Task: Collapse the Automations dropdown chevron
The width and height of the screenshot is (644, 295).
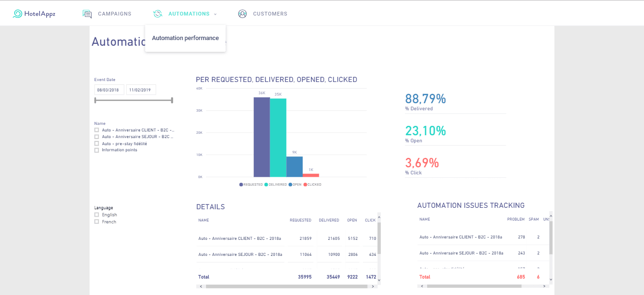Action: pyautogui.click(x=215, y=14)
